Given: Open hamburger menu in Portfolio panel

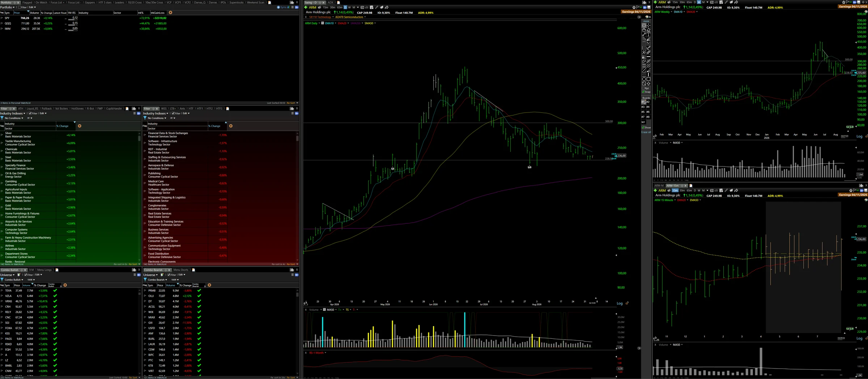Looking at the screenshot, I should tap(292, 7).
